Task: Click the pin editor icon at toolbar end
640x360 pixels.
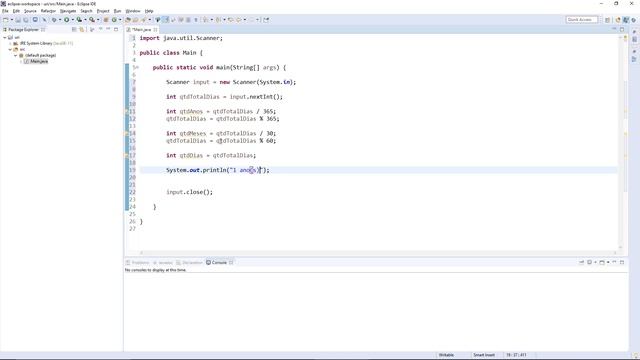Action: click(x=266, y=20)
